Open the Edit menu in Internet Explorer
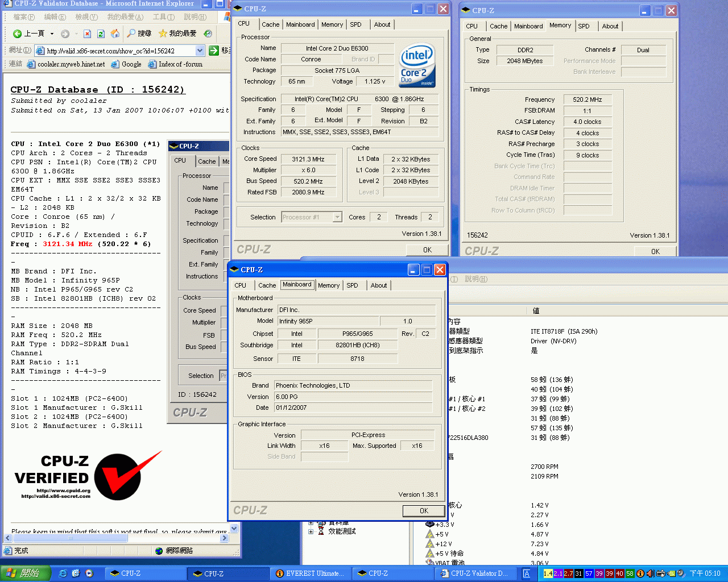 [55, 17]
